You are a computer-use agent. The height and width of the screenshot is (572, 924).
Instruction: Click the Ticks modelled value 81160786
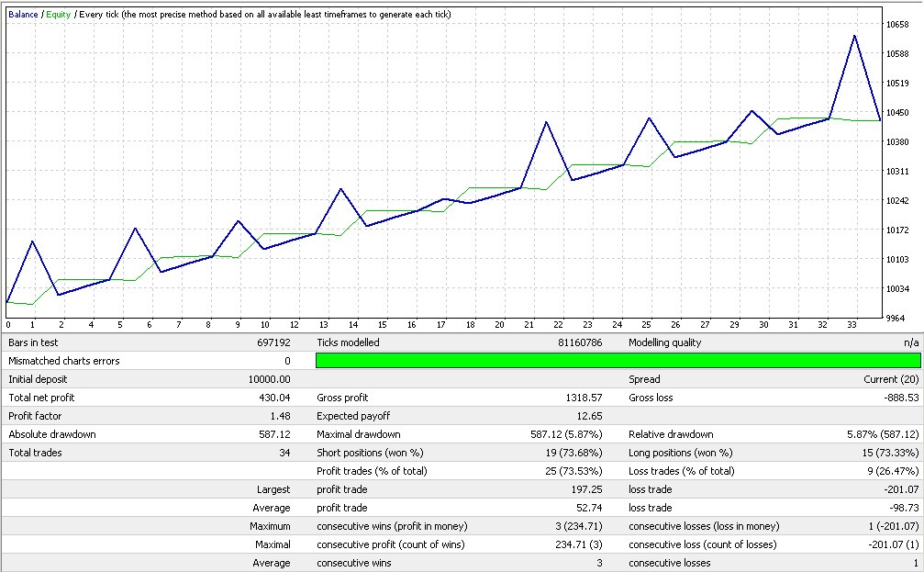tap(578, 342)
